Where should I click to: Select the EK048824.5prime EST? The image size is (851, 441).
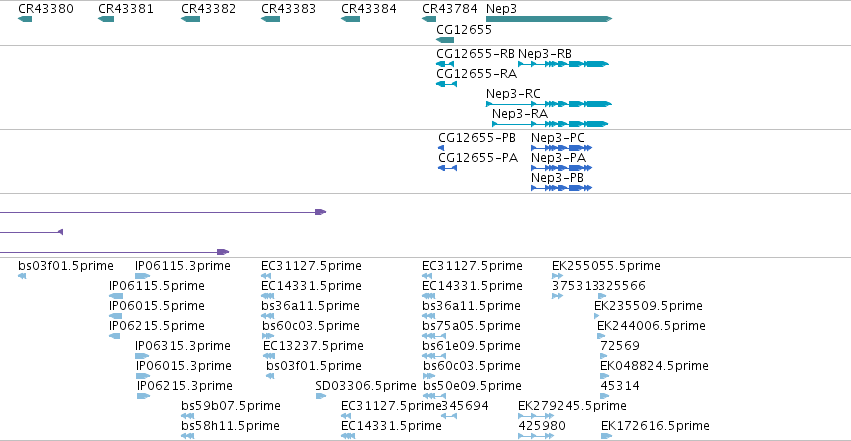click(x=605, y=376)
